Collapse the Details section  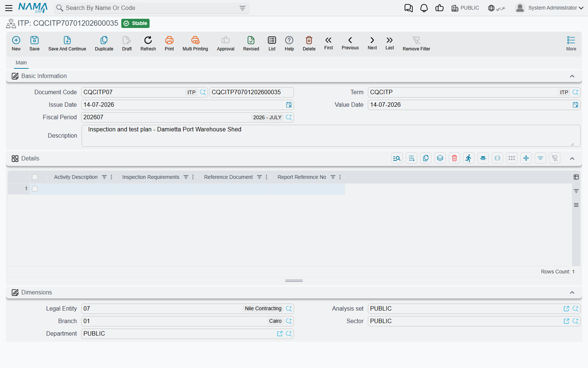point(572,159)
